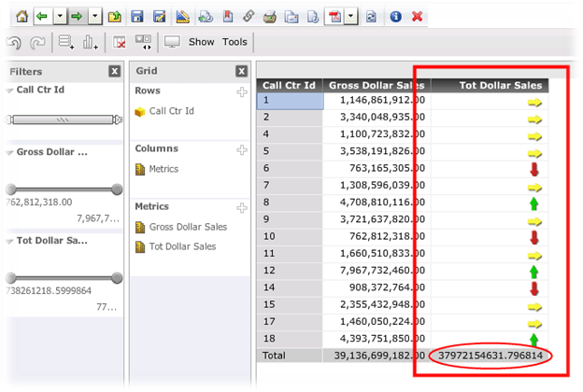The height and width of the screenshot is (392, 583).
Task: Open the dropdown next to the forward arrow
Action: [95, 17]
